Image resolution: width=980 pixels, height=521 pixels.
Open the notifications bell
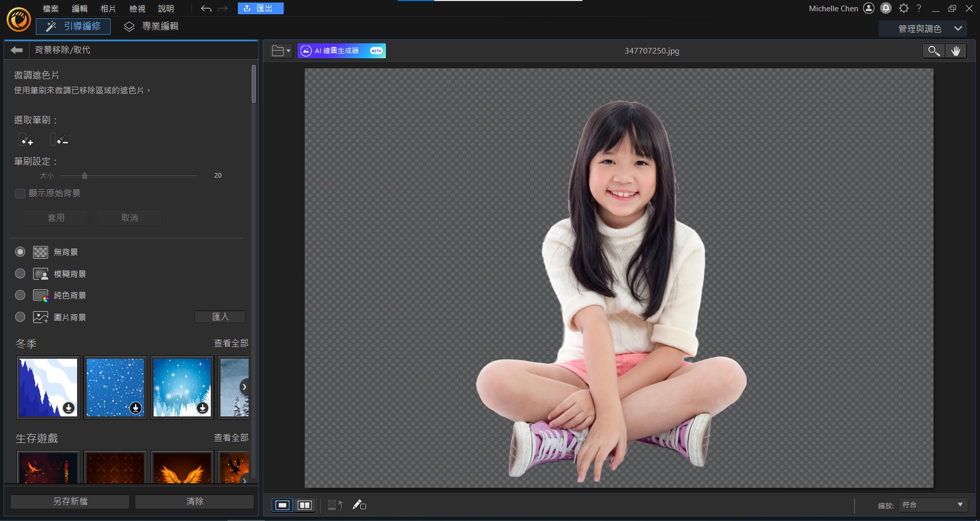point(886,8)
